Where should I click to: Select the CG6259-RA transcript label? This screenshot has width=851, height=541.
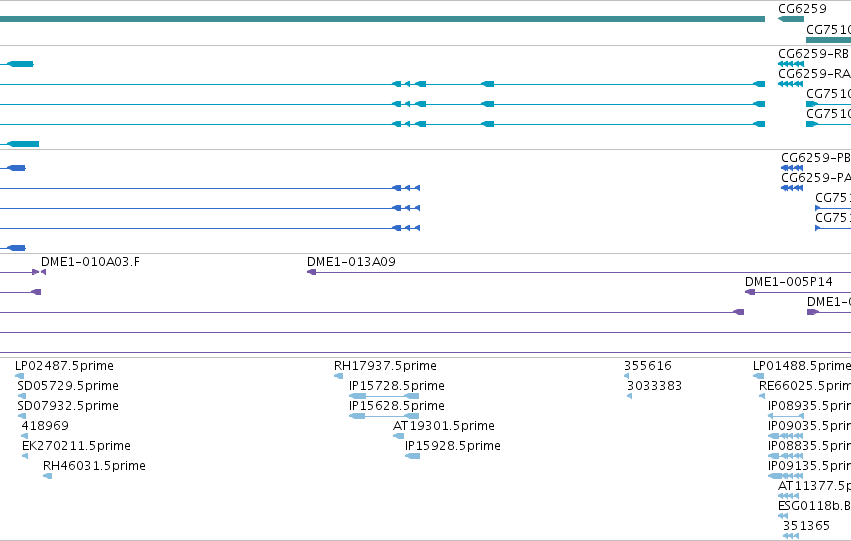pos(814,74)
